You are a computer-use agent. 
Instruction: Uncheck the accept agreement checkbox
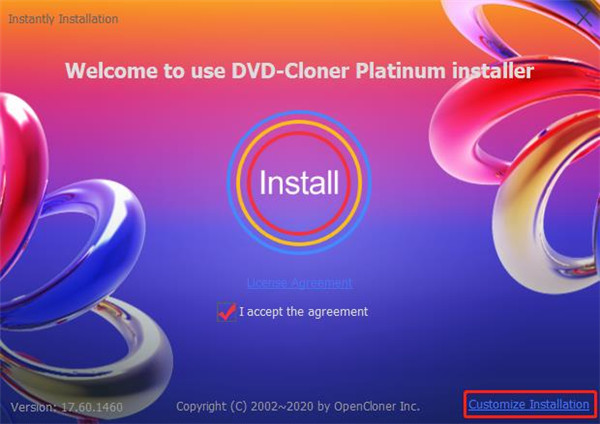coord(227,311)
